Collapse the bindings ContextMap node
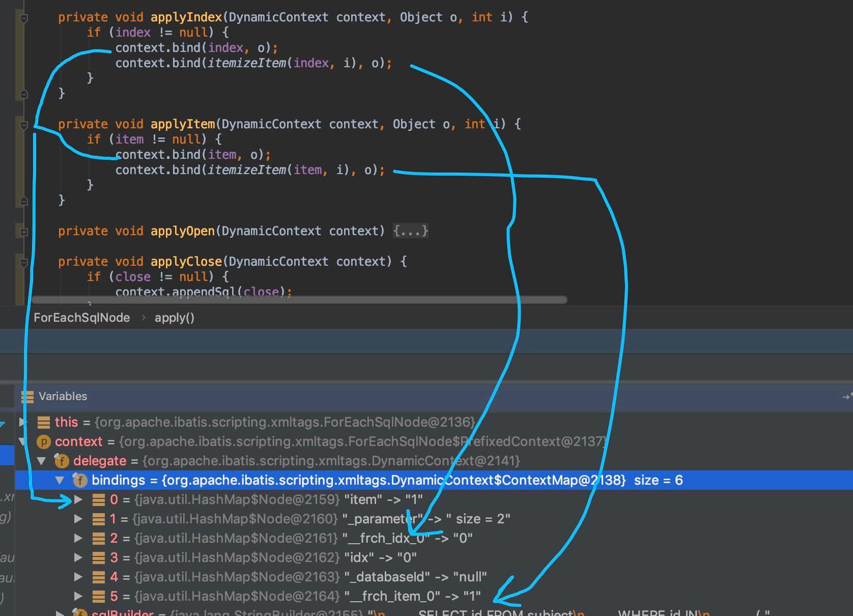This screenshot has width=853, height=616. click(x=60, y=480)
